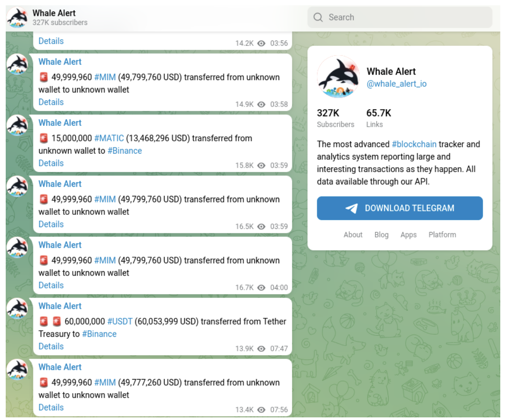Click siren emoji in MATIC message
The height and width of the screenshot is (420, 506).
coord(44,138)
